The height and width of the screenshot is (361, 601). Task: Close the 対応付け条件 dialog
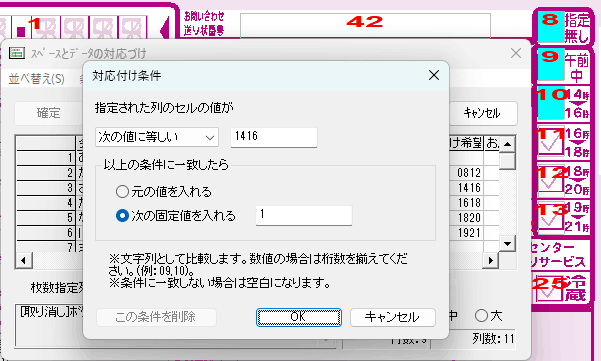point(434,75)
